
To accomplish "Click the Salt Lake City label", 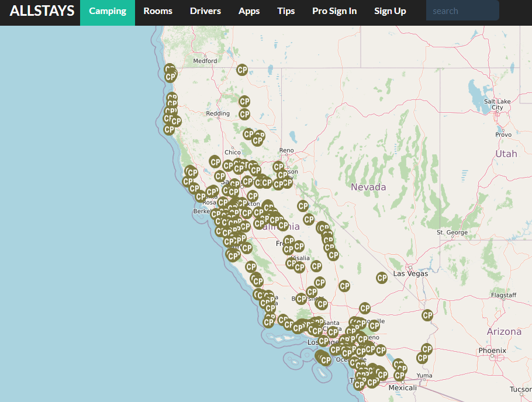I will pyautogui.click(x=498, y=105).
